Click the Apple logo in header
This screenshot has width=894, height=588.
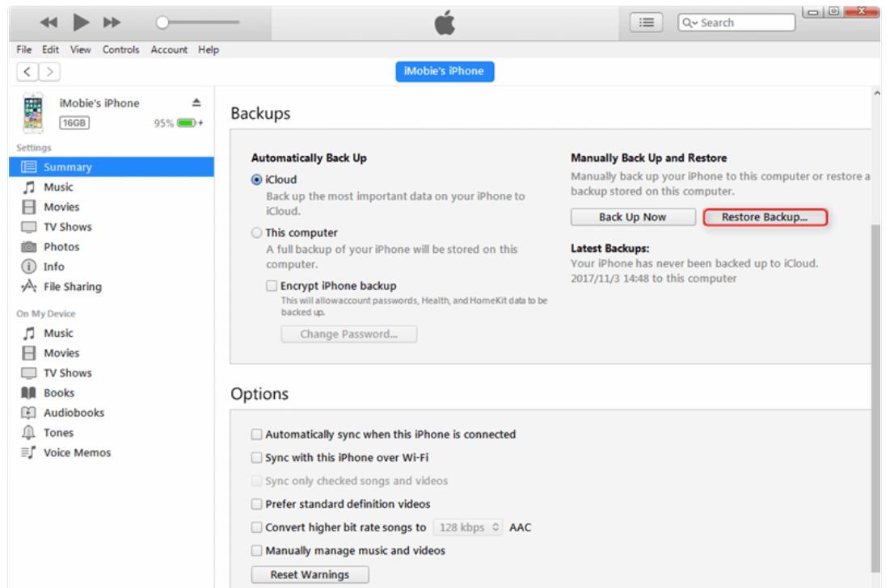click(x=445, y=23)
